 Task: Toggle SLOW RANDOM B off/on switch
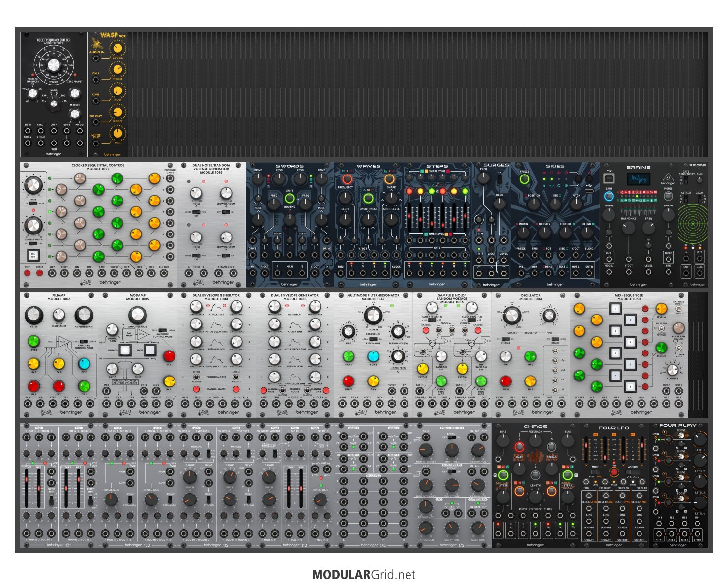click(x=226, y=256)
